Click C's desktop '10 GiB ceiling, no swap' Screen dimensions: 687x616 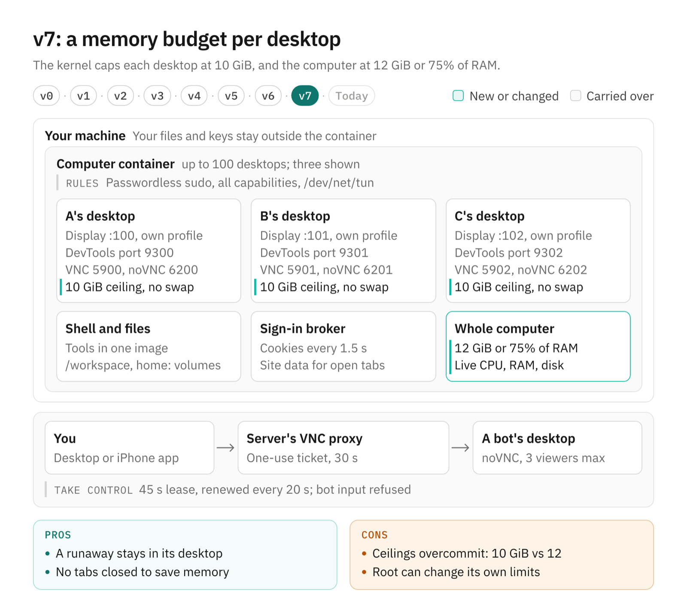click(x=519, y=287)
